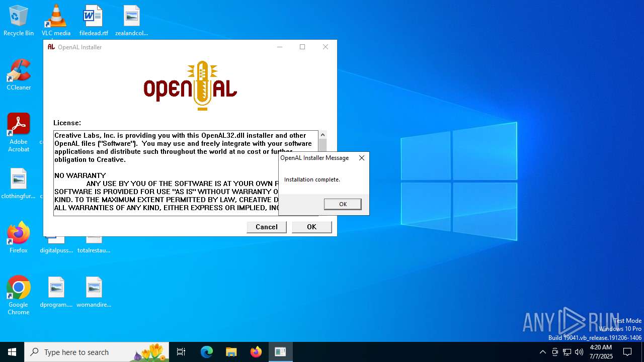644x362 pixels.
Task: Click the OpenAL logo image
Action: [x=190, y=86]
